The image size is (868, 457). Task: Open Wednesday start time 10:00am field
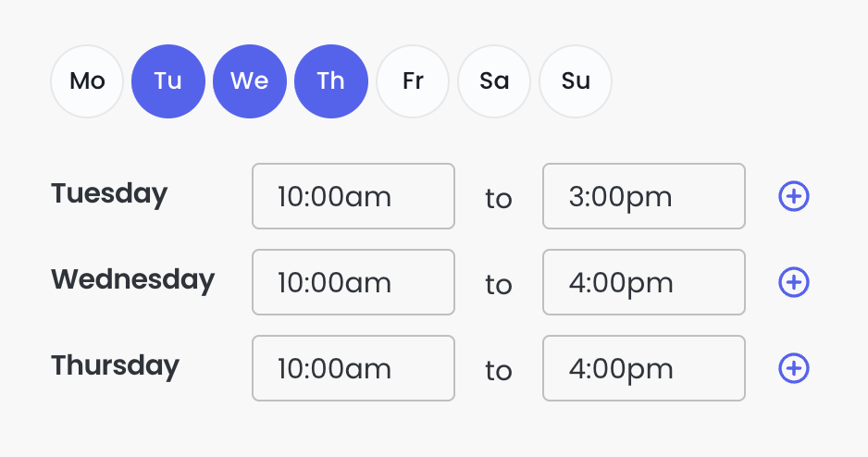click(x=353, y=282)
